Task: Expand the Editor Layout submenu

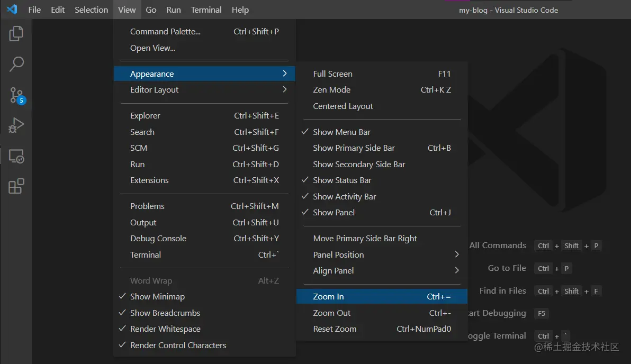Action: coord(204,90)
